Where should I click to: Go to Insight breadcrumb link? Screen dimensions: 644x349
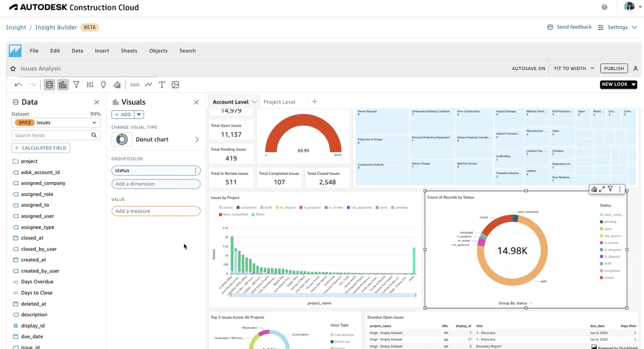[16, 28]
